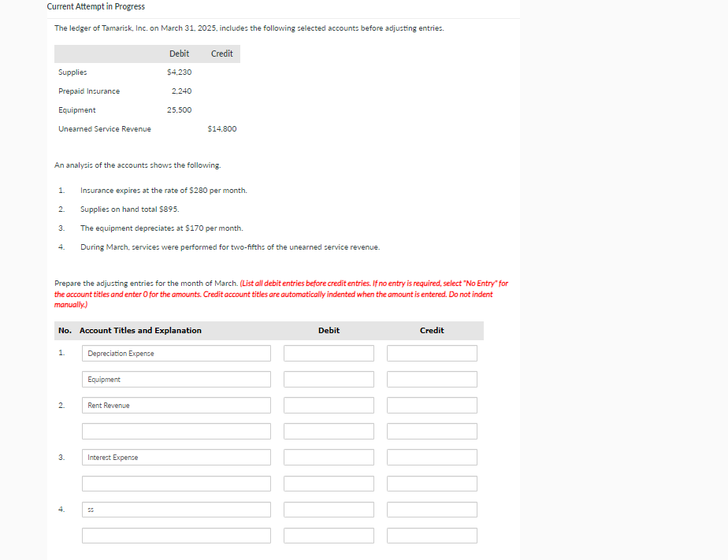This screenshot has width=728, height=560.
Task: Click the Debit amount field for Interest Expense
Action: coord(329,457)
